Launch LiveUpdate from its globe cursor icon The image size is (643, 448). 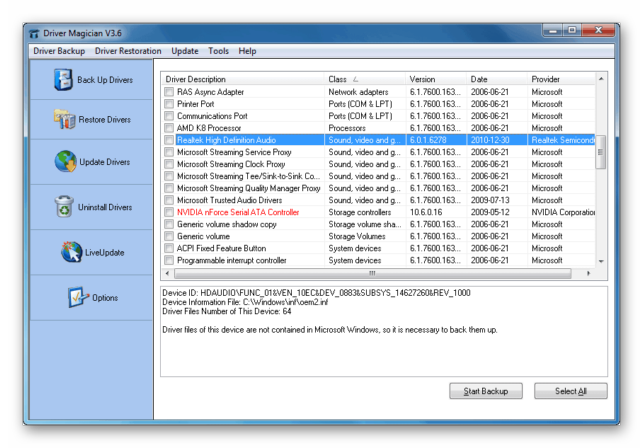coord(72,252)
